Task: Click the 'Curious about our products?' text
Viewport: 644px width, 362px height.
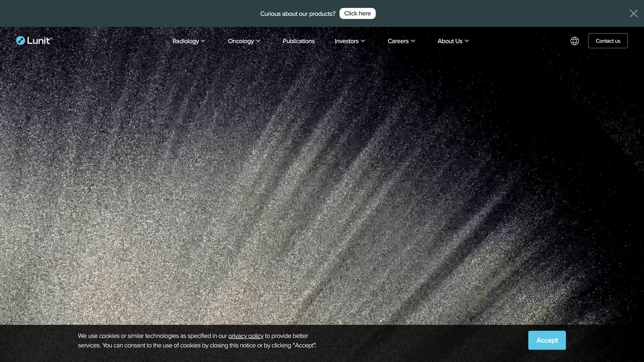Action: [298, 14]
